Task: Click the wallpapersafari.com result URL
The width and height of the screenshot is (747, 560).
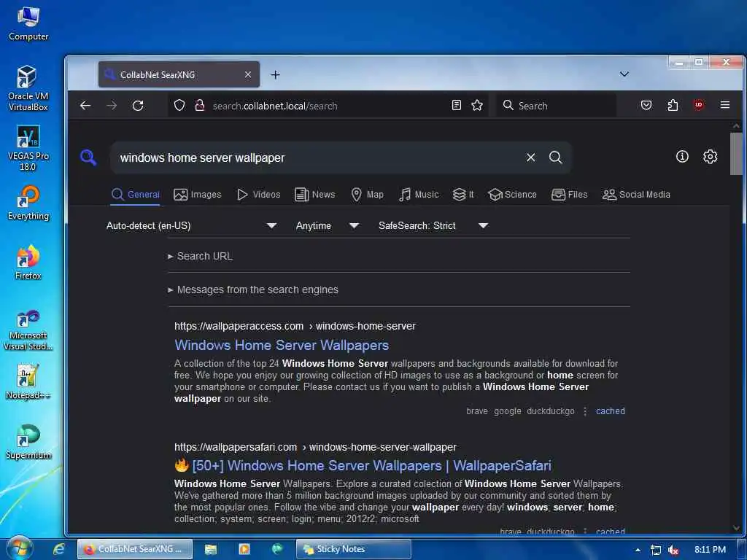Action: click(315, 447)
